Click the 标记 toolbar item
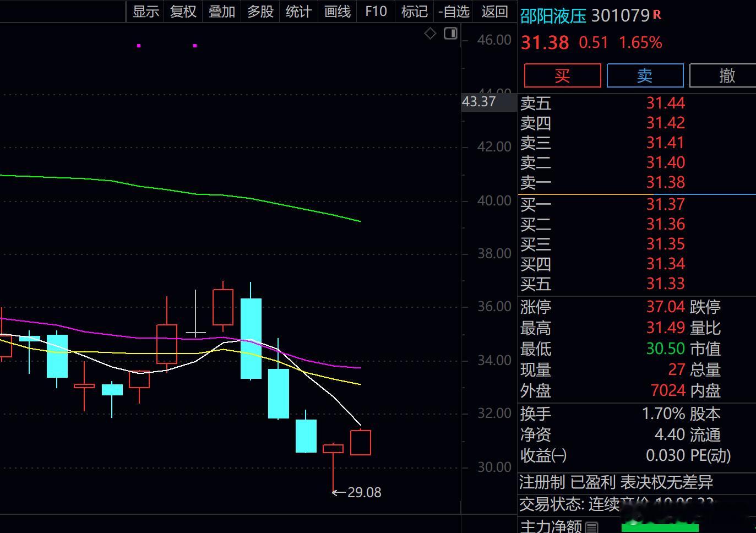Viewport: 756px width, 533px height. [x=415, y=12]
